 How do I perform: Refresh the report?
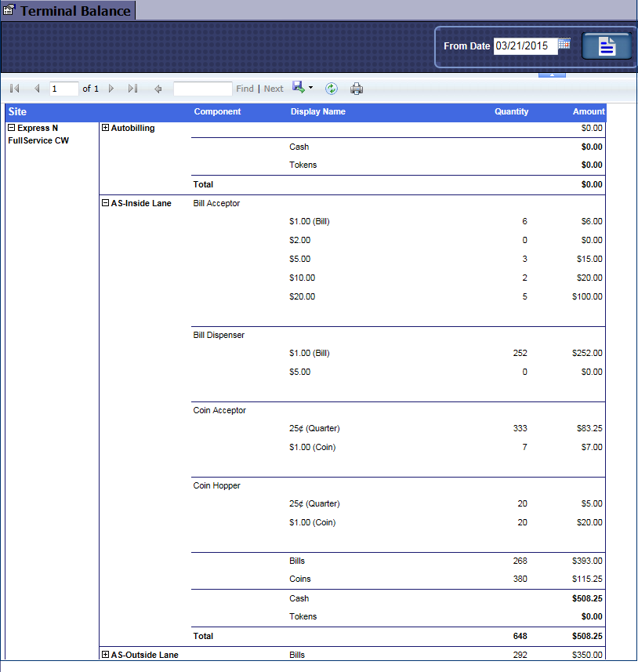[x=332, y=89]
